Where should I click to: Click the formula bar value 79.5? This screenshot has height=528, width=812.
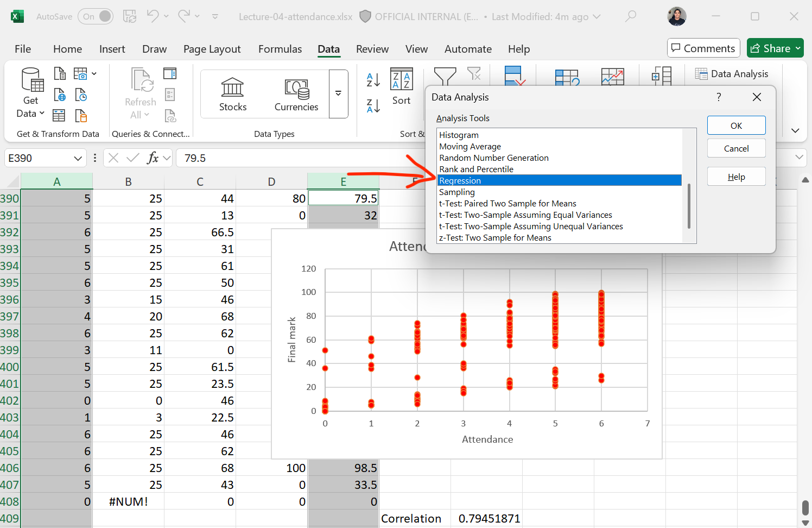pos(195,158)
